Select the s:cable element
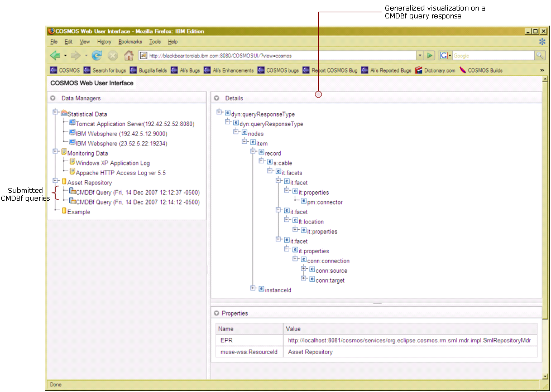 [x=282, y=163]
